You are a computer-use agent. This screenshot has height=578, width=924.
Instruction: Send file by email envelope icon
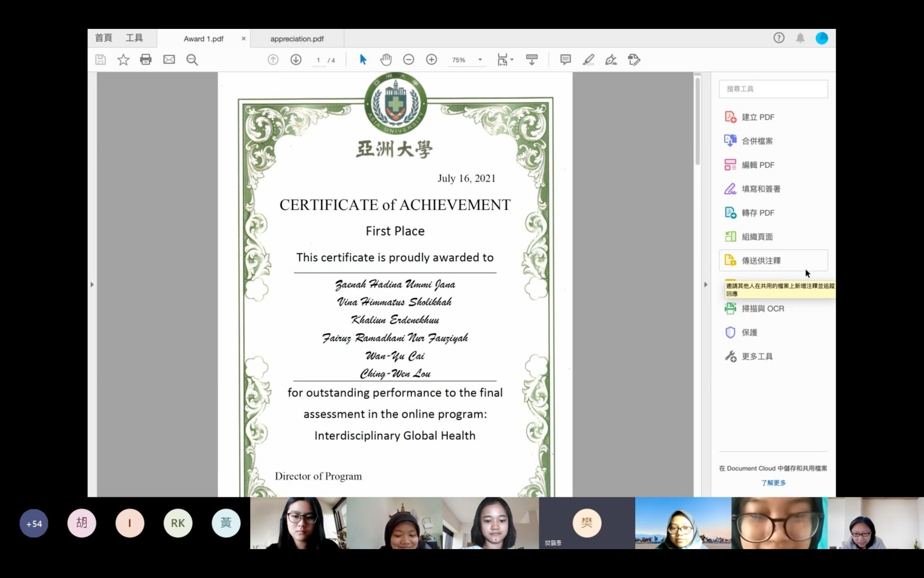(x=169, y=60)
